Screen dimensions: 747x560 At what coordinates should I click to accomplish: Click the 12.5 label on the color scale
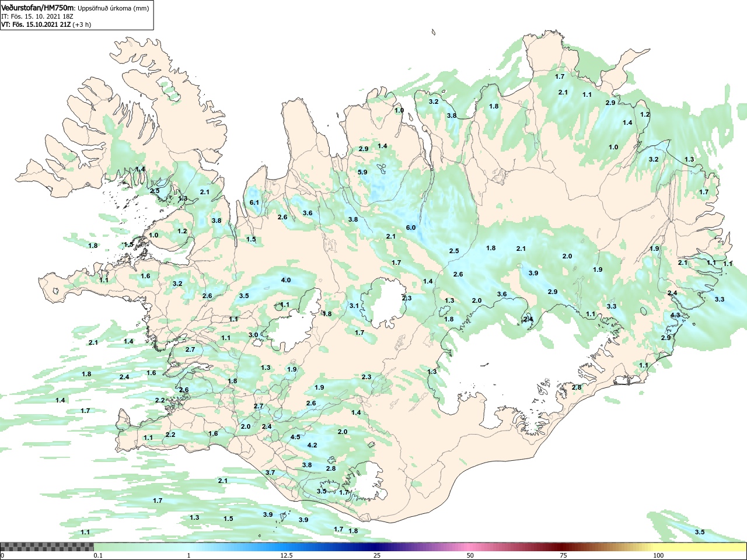tap(286, 555)
